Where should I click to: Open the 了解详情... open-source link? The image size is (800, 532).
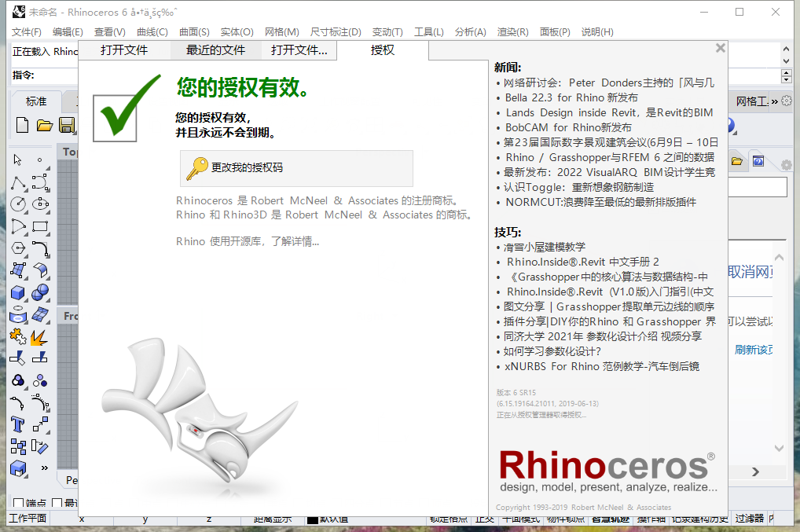tap(295, 241)
